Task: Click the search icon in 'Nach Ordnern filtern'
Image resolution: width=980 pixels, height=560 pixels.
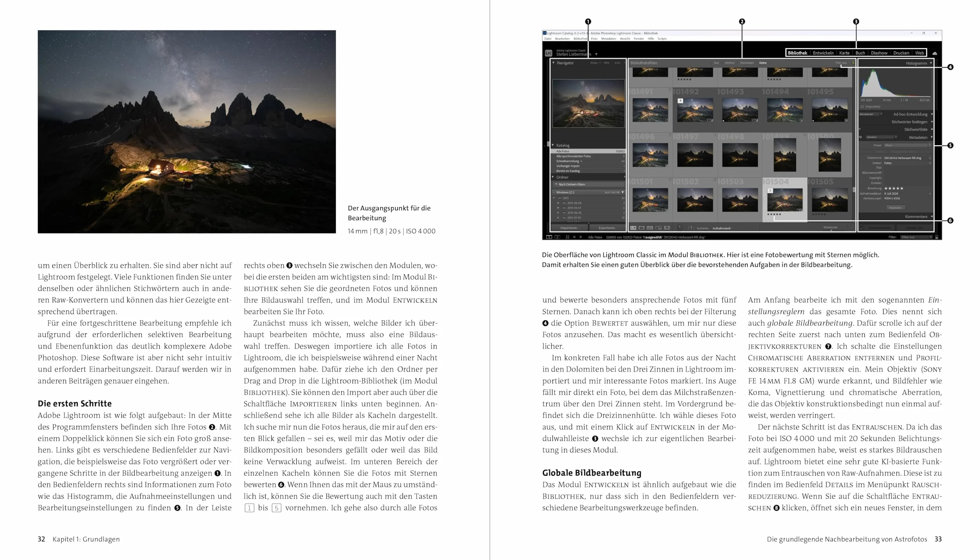Action: click(556, 184)
